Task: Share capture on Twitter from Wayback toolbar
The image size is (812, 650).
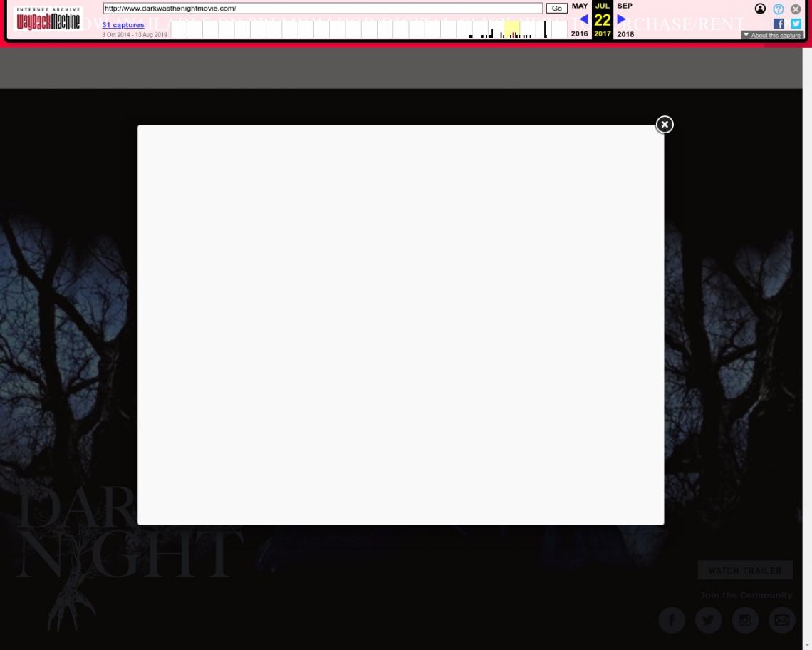Action: 796,24
